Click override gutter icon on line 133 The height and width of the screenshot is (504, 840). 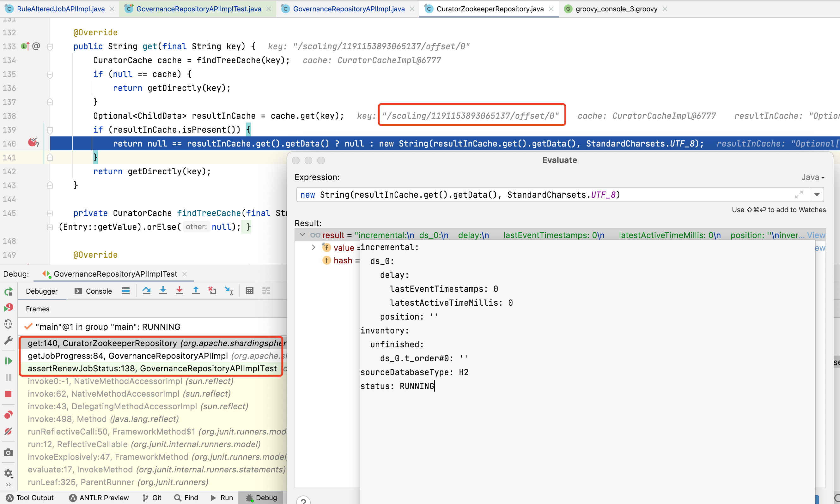pyautogui.click(x=25, y=46)
